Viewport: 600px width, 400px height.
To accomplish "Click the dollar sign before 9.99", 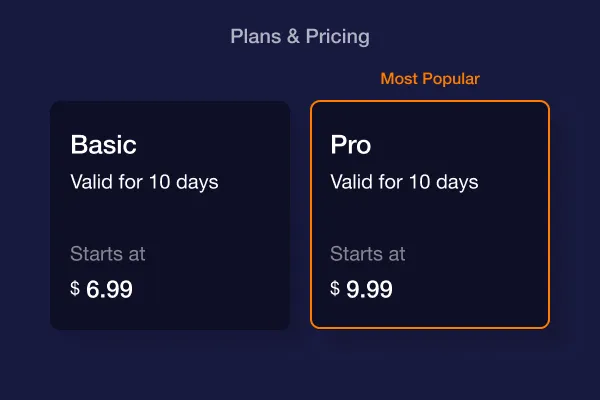I will (x=335, y=288).
